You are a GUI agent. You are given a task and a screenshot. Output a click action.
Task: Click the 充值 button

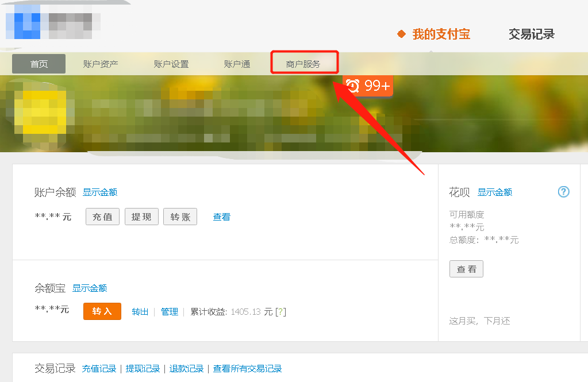coord(102,217)
